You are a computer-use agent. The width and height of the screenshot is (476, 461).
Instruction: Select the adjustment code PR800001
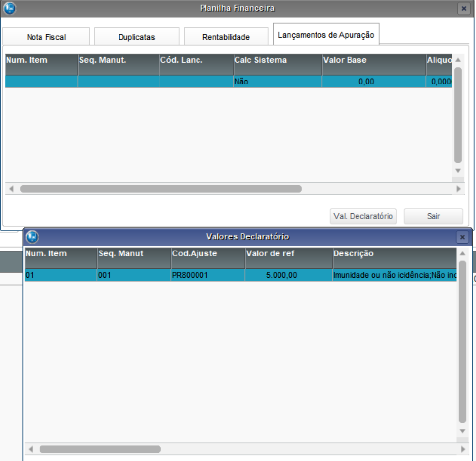click(x=208, y=275)
